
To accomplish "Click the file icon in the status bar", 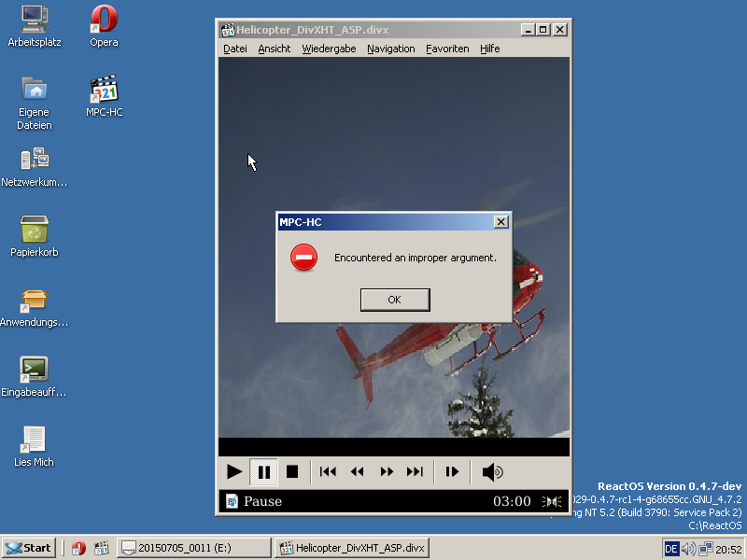I will (x=232, y=501).
